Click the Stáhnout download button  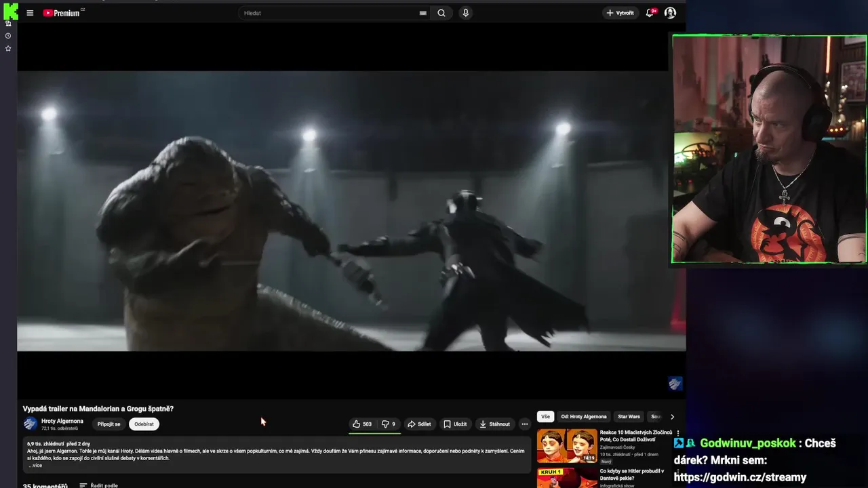click(495, 424)
